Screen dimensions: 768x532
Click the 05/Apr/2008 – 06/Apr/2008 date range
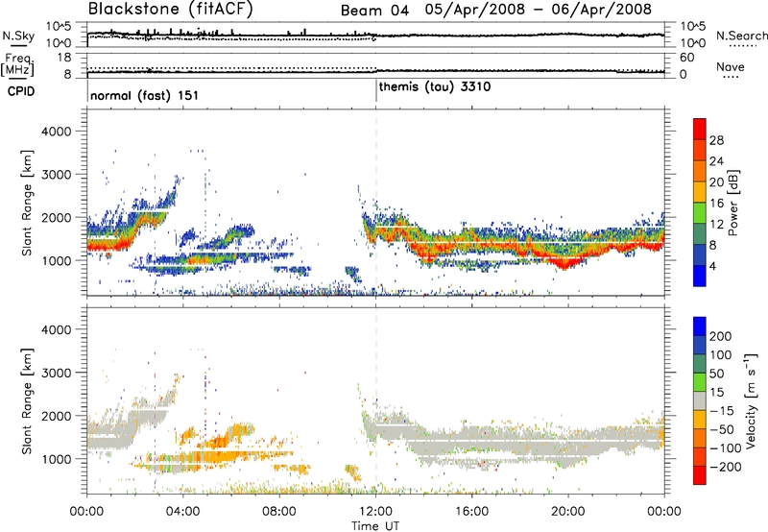click(x=539, y=10)
